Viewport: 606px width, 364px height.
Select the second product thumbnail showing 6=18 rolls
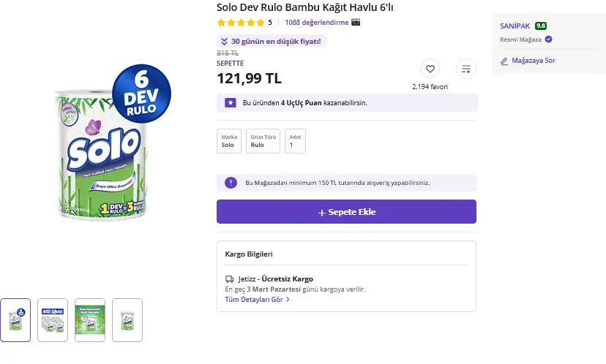pos(53,320)
